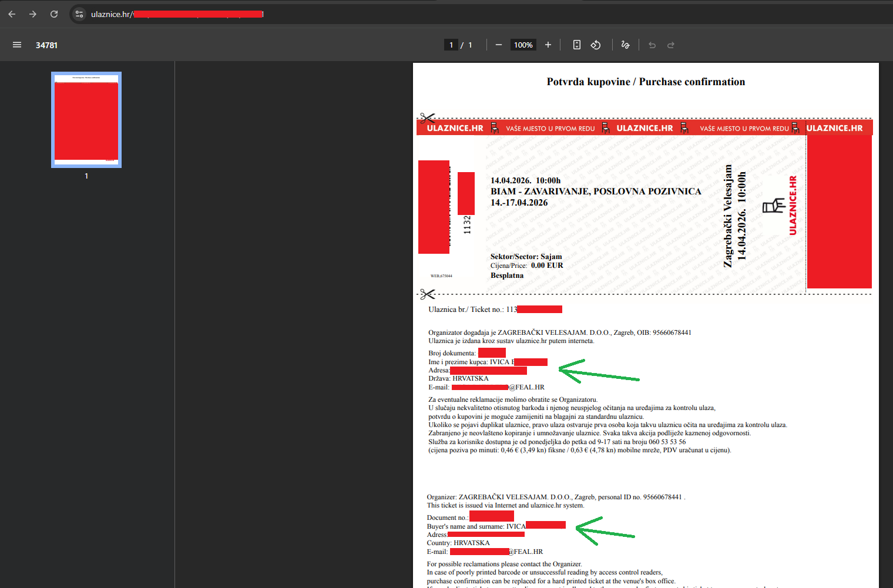Image resolution: width=893 pixels, height=588 pixels.
Task: Select page 1 thumbnail in sidebar
Action: point(86,120)
